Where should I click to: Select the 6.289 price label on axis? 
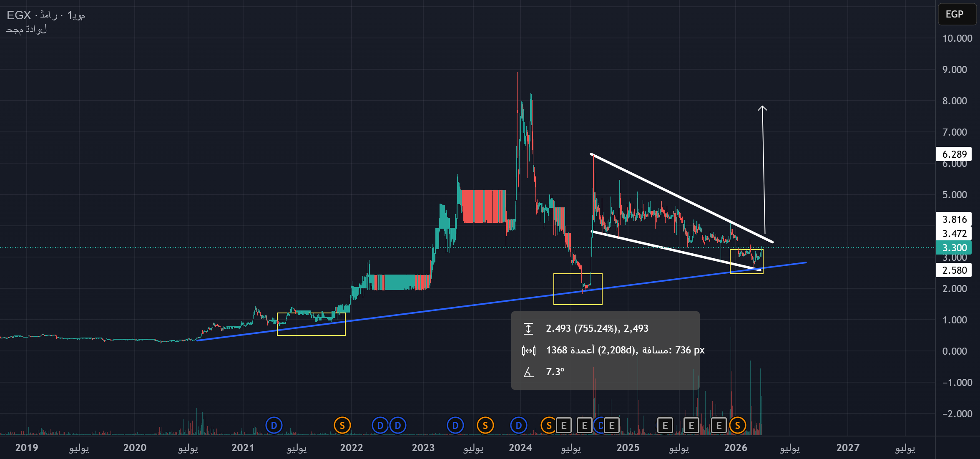point(954,154)
